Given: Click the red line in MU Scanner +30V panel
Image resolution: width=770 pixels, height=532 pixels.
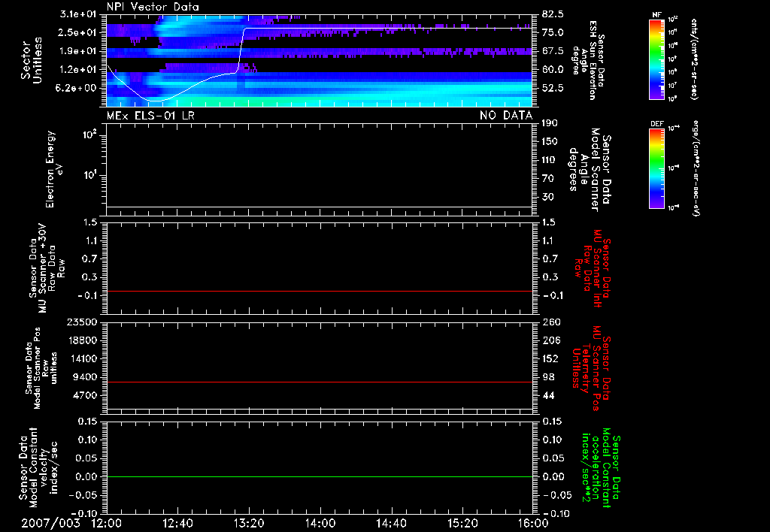Looking at the screenshot, I should pyautogui.click(x=320, y=292).
